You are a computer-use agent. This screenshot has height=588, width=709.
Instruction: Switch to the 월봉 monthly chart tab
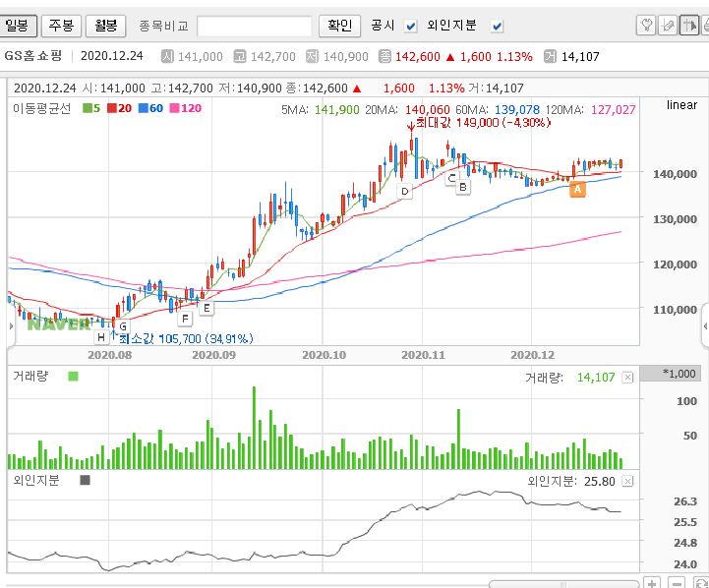click(106, 26)
